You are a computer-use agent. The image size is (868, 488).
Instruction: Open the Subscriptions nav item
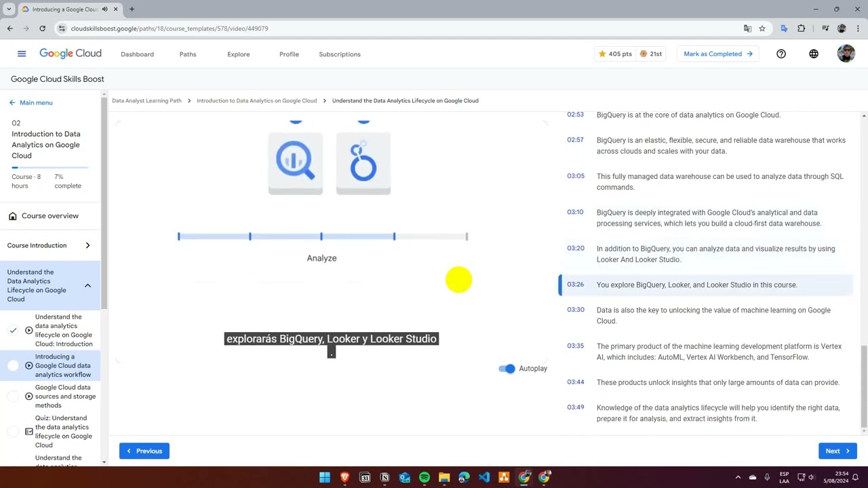pyautogui.click(x=340, y=54)
